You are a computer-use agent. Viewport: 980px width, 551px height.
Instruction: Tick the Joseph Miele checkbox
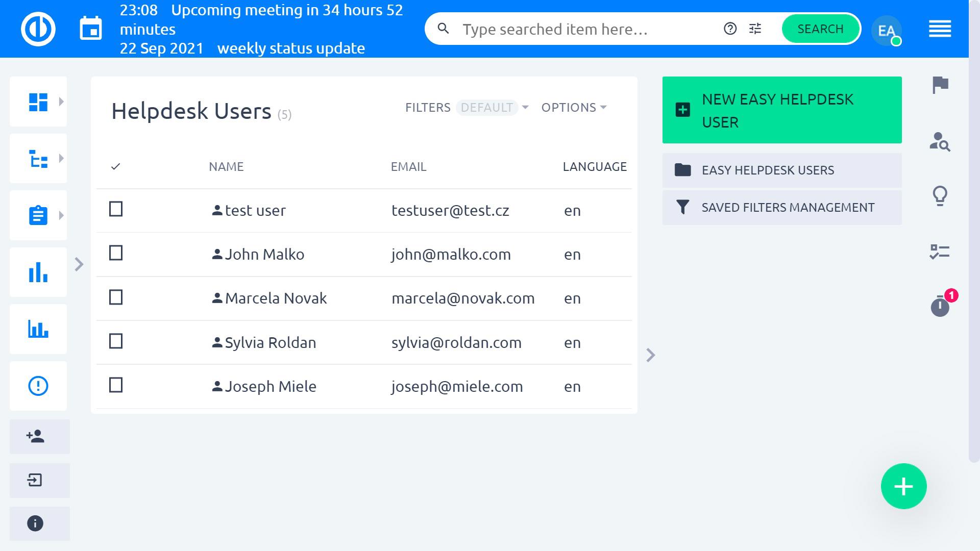(x=116, y=386)
